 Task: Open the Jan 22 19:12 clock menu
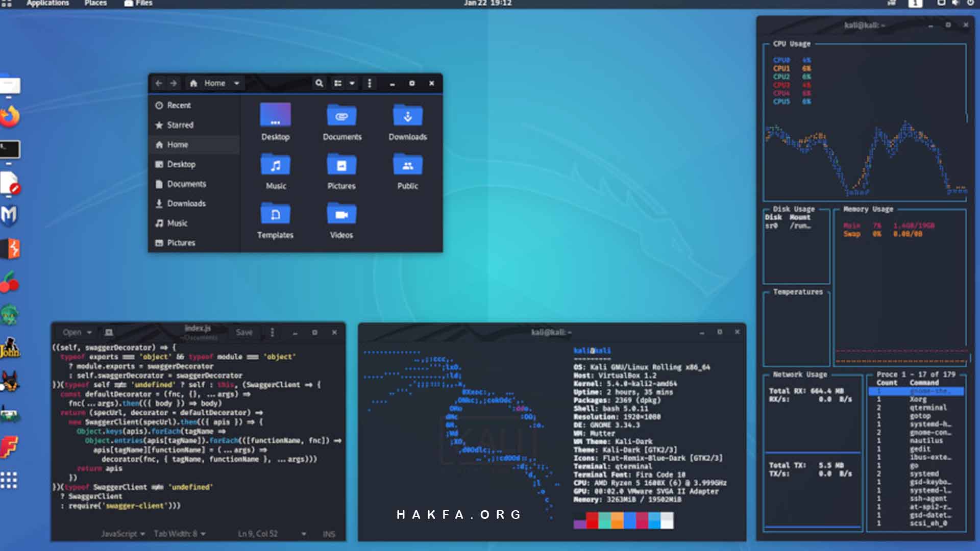(x=487, y=3)
